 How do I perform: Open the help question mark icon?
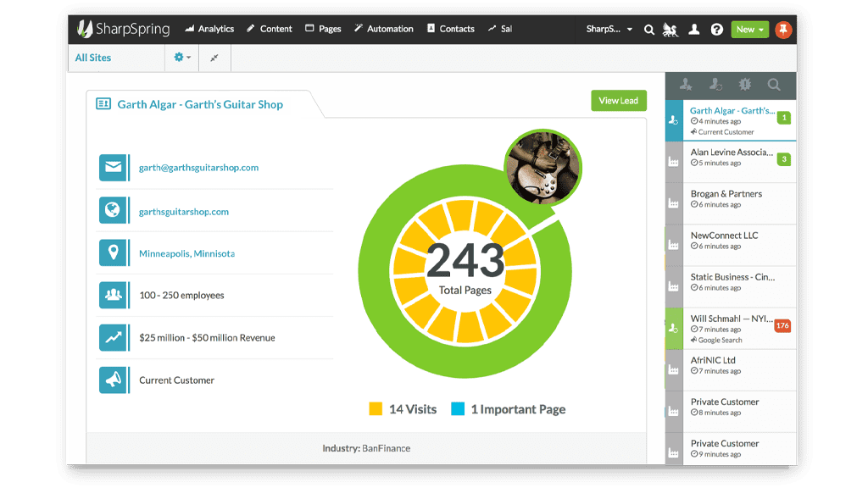716,30
